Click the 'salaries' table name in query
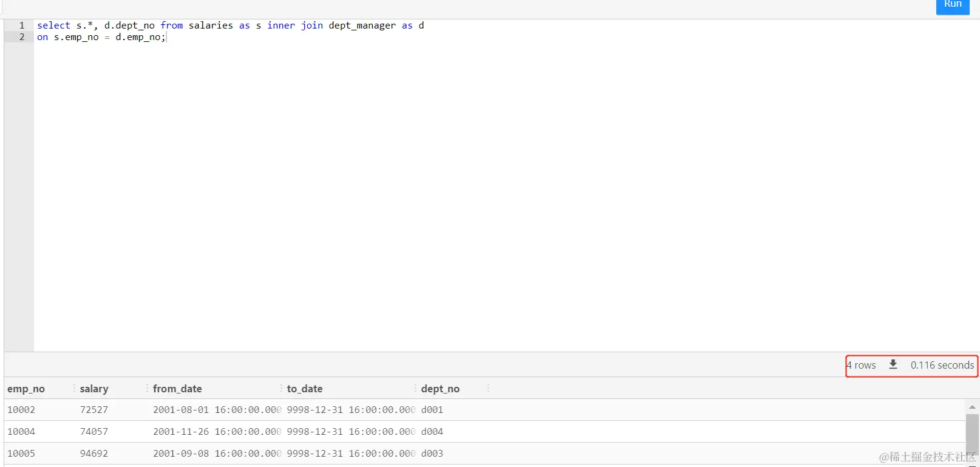The image size is (980, 467). [211, 26]
